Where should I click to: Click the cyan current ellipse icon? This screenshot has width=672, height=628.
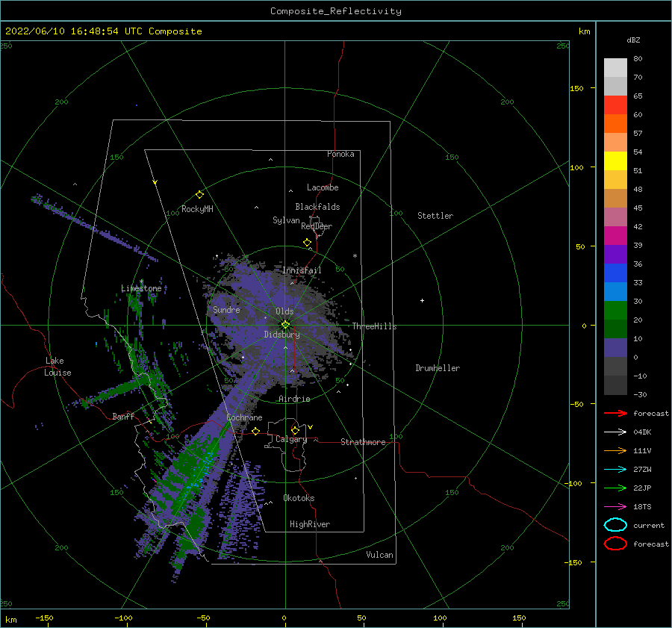(x=615, y=525)
